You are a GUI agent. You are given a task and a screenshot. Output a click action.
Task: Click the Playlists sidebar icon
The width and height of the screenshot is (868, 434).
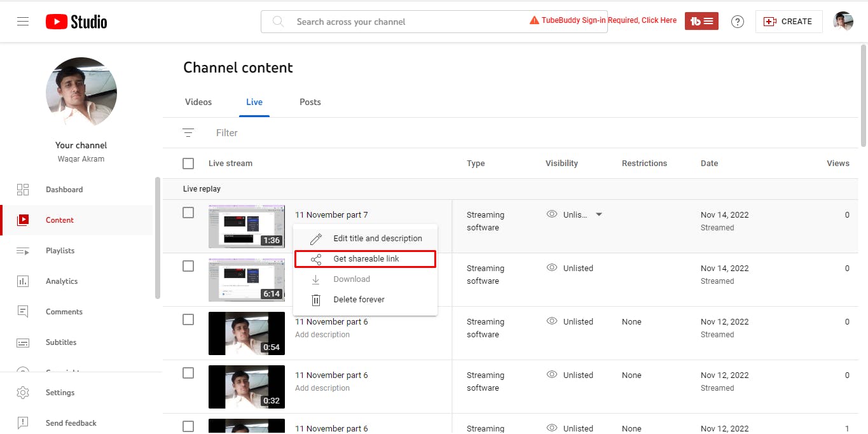coord(23,251)
